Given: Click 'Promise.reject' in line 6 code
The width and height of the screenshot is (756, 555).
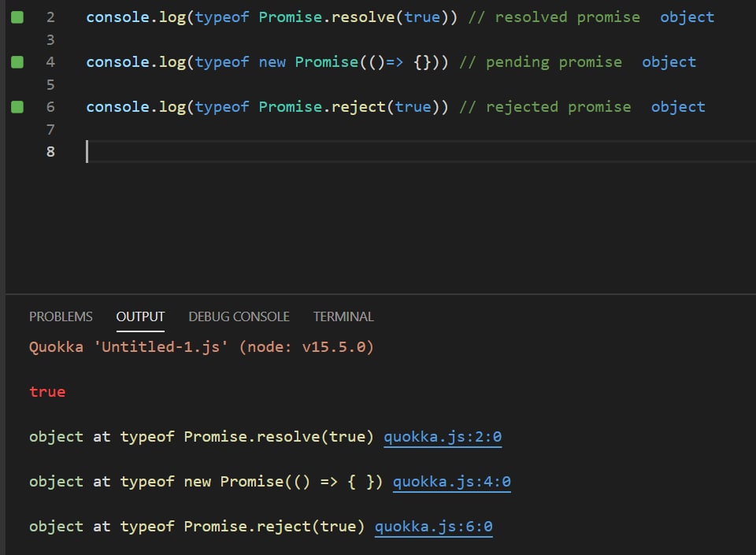Looking at the screenshot, I should [x=322, y=107].
